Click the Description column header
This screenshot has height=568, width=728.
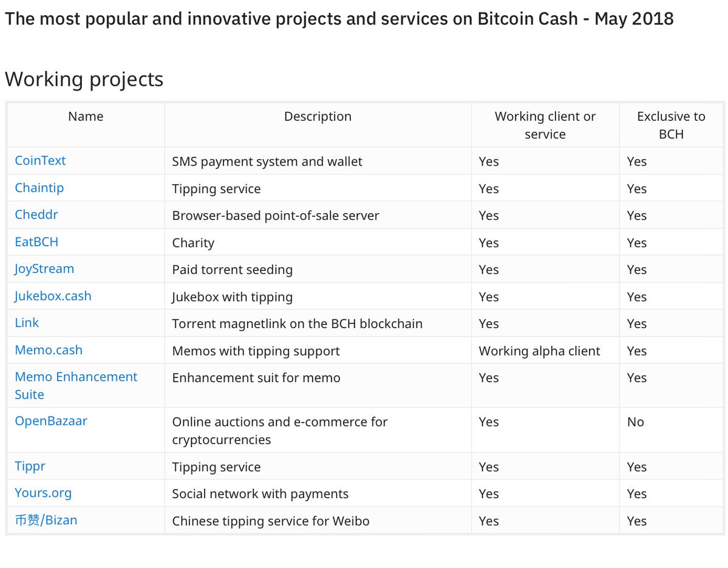(318, 116)
